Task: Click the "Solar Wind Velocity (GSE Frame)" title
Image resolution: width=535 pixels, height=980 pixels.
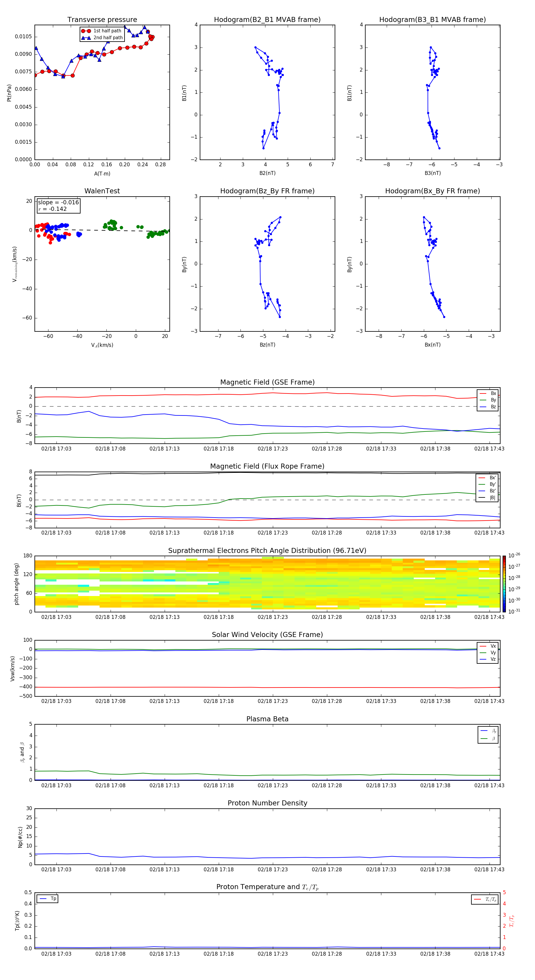Action: click(267, 635)
